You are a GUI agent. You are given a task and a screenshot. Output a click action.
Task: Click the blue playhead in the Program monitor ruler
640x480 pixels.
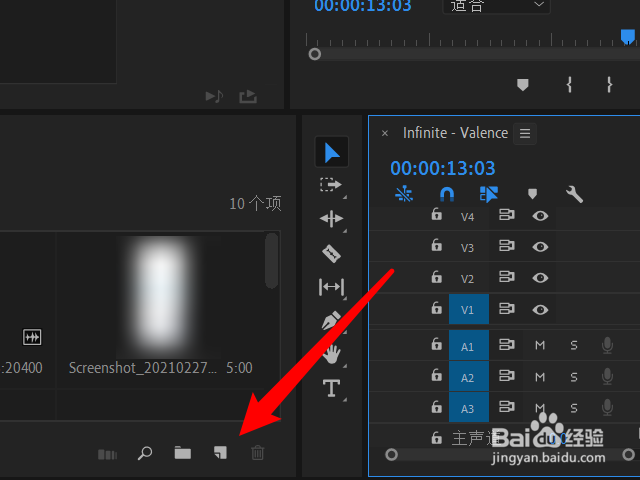coord(628,36)
